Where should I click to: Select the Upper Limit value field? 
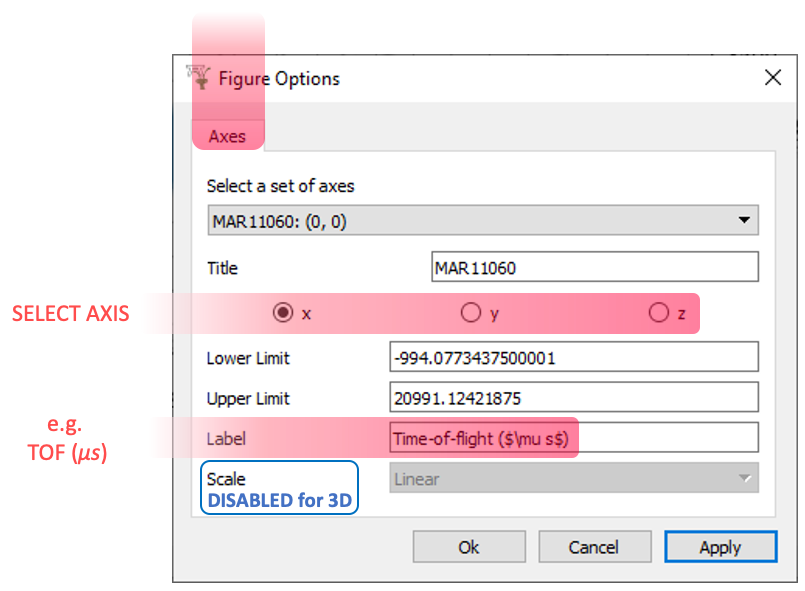point(573,397)
